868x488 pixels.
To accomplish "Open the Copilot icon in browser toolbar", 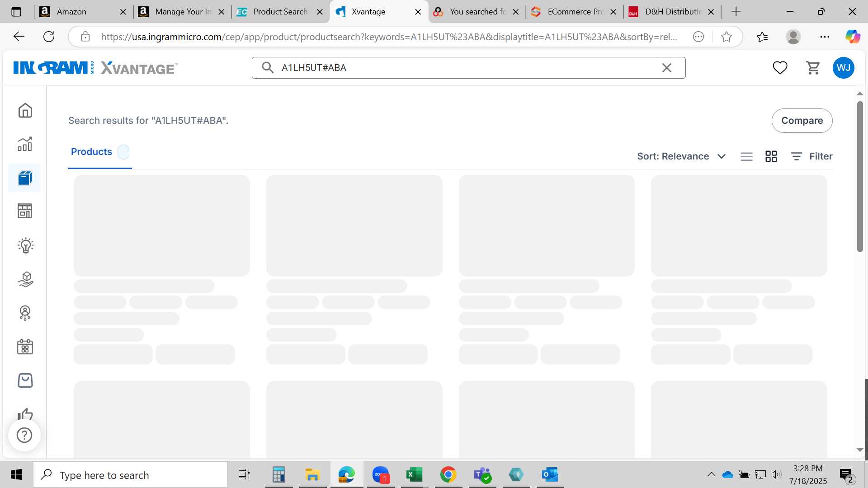I will (x=853, y=37).
